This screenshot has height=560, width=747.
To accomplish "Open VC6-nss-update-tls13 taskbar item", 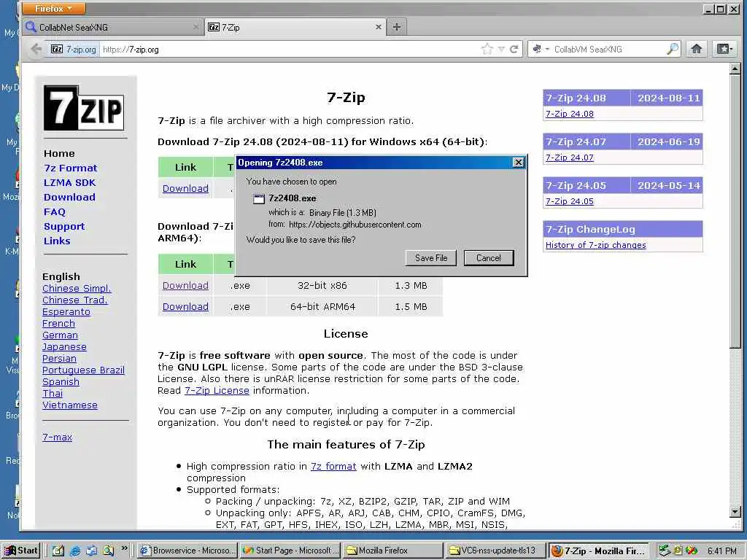I will click(x=495, y=551).
